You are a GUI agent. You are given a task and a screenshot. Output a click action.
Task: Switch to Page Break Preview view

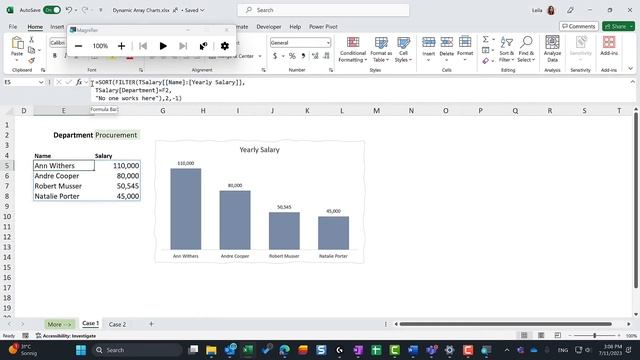(x=558, y=336)
